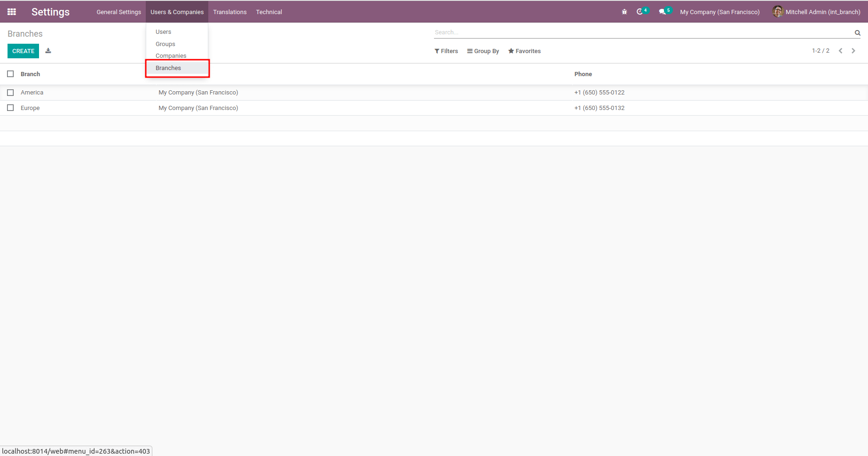Switch company via My Company (San Francisco)

719,12
